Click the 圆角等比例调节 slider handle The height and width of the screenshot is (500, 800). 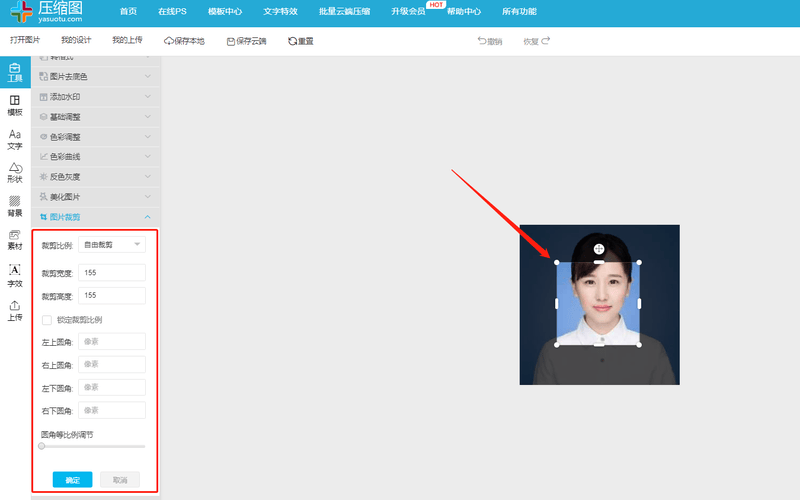(x=42, y=446)
